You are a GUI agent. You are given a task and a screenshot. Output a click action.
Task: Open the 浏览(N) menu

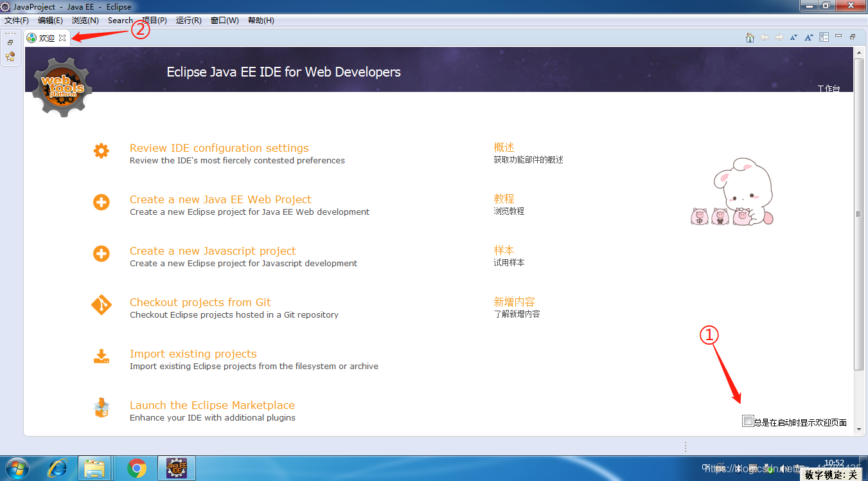[x=85, y=21]
